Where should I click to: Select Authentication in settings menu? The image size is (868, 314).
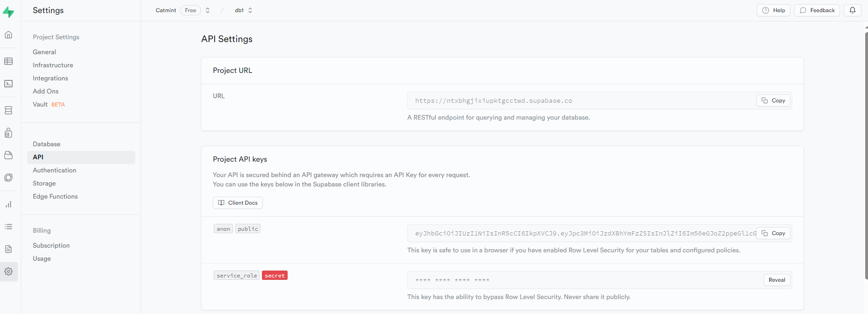pos(54,170)
